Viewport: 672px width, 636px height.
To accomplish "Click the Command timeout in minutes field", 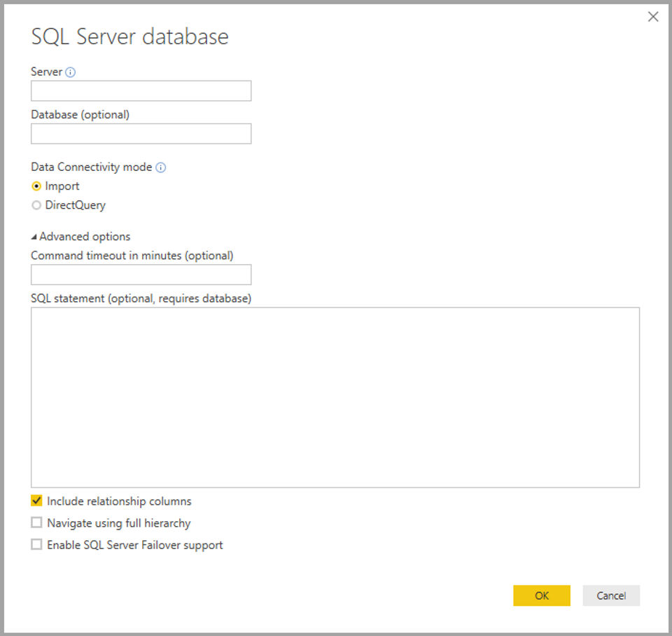I will 141,275.
